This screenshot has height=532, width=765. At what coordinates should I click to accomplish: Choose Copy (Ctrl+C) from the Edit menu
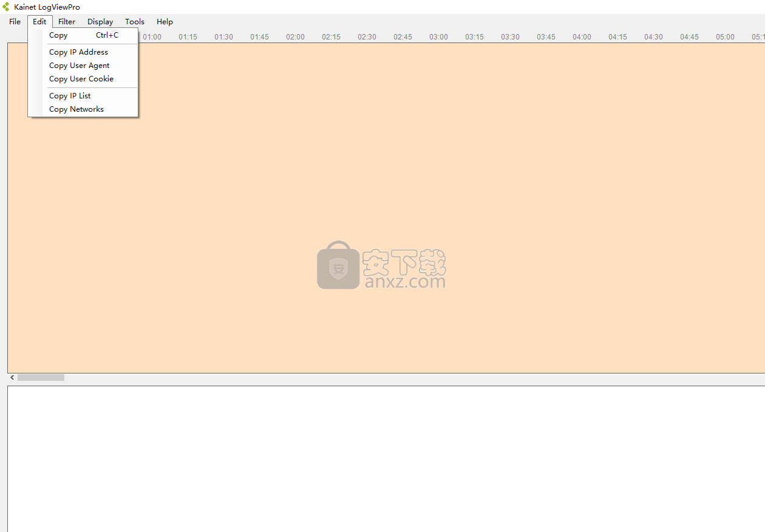(84, 35)
